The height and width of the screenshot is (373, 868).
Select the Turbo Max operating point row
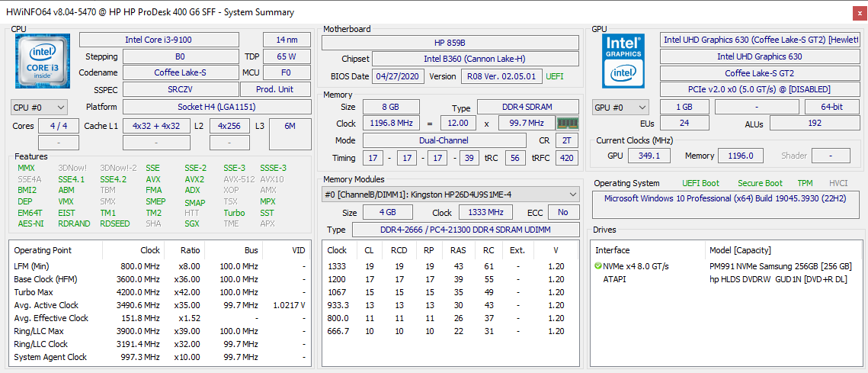coord(159,292)
